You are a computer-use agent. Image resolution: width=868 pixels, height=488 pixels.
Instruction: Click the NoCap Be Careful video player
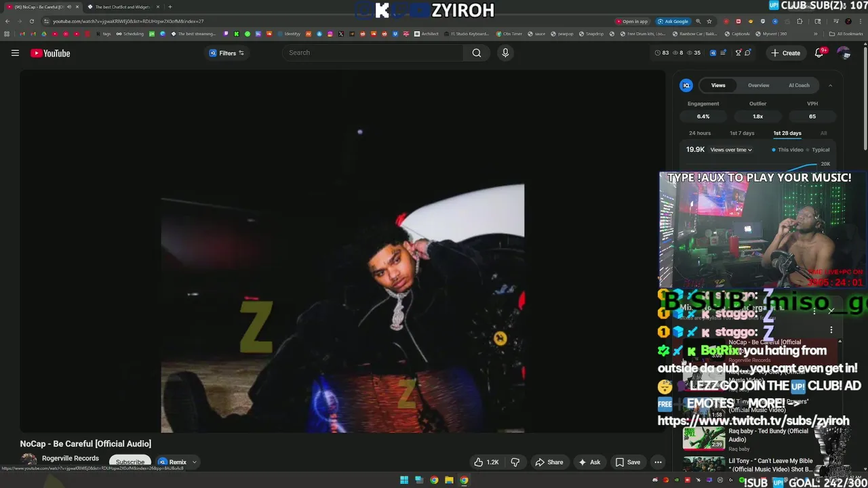pos(342,251)
